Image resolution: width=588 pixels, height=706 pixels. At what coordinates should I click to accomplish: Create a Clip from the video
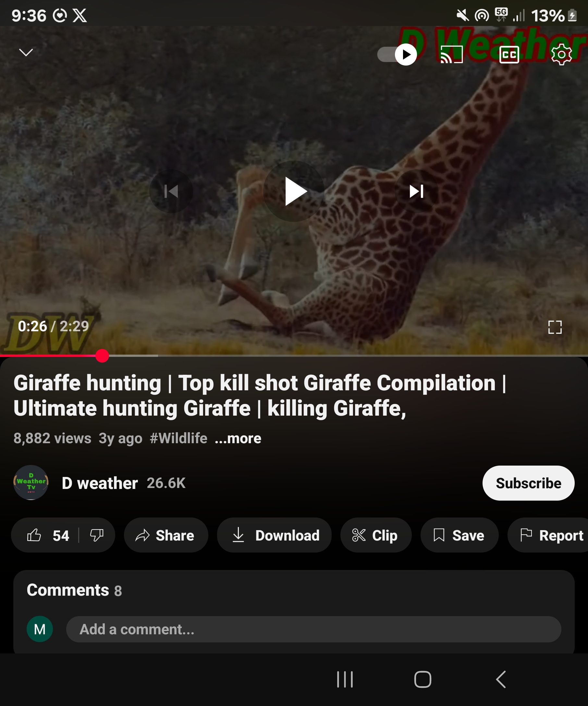(376, 535)
